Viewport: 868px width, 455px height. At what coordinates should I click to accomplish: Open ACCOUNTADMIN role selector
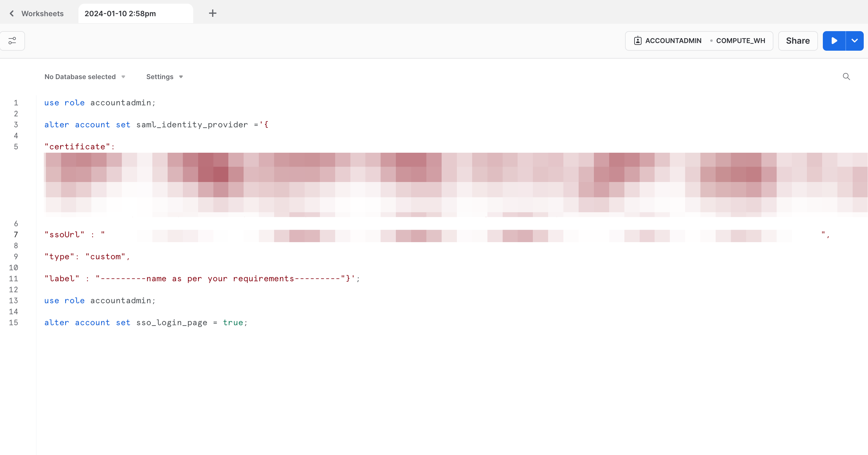(x=673, y=41)
